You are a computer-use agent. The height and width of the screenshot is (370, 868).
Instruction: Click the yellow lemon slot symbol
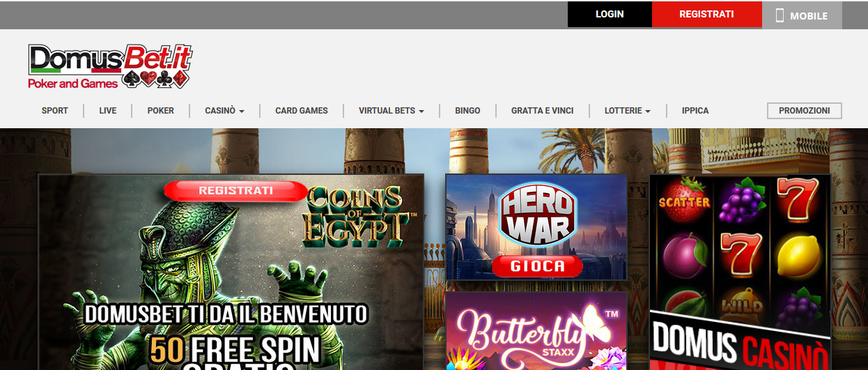point(798,256)
